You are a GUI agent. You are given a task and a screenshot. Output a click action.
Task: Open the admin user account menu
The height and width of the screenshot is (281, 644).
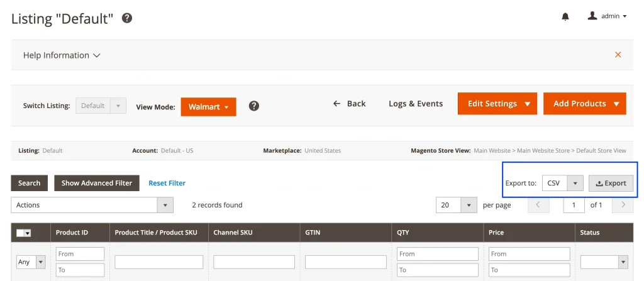[607, 16]
